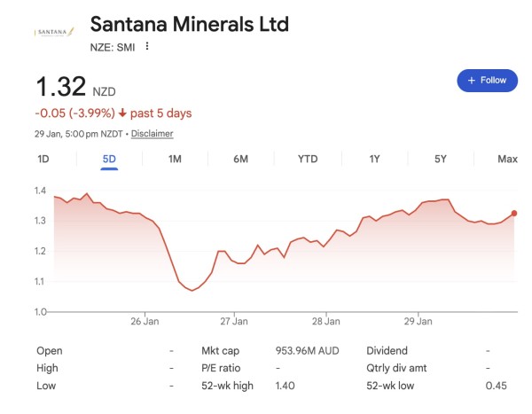Click the lowest dip of price line
This screenshot has width=532, height=414.
(192, 291)
